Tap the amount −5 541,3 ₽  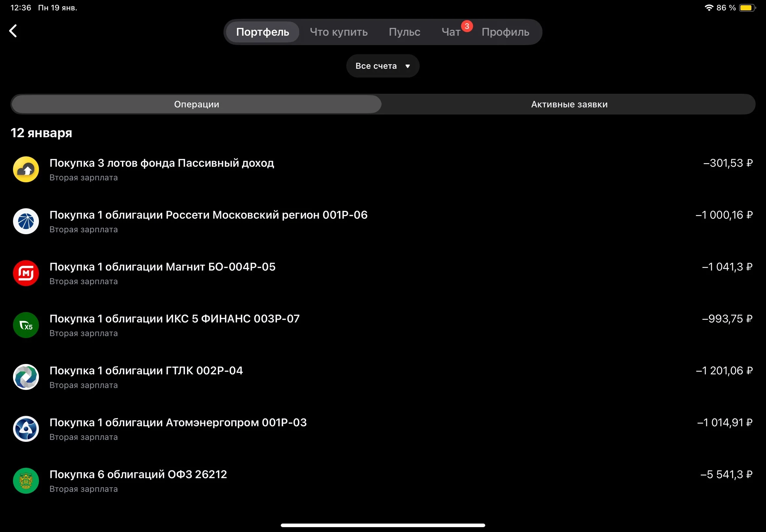pos(726,474)
